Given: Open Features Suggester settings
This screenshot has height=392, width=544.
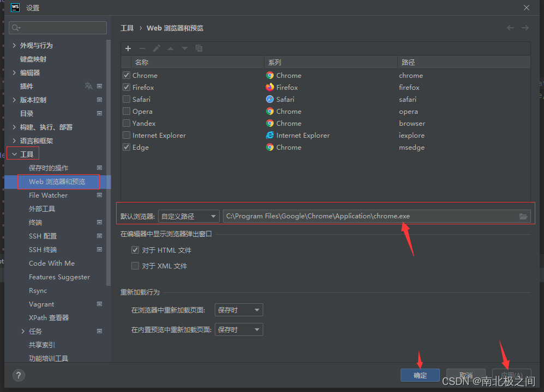Looking at the screenshot, I should [59, 277].
